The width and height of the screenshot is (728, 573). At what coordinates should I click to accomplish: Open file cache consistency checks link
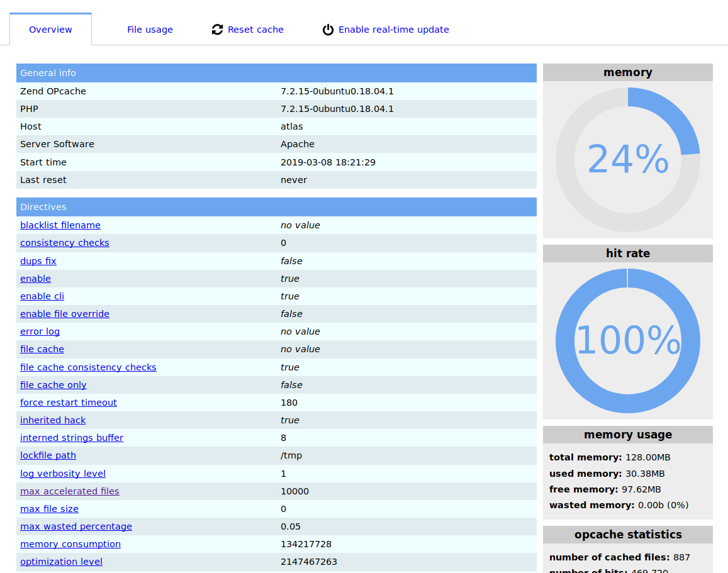click(x=88, y=367)
